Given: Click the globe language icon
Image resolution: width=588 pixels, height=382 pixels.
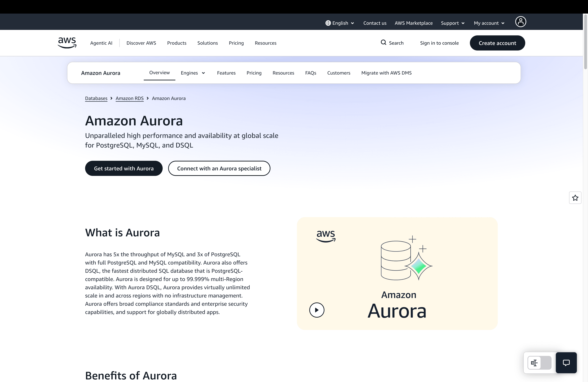Looking at the screenshot, I should click(x=328, y=23).
